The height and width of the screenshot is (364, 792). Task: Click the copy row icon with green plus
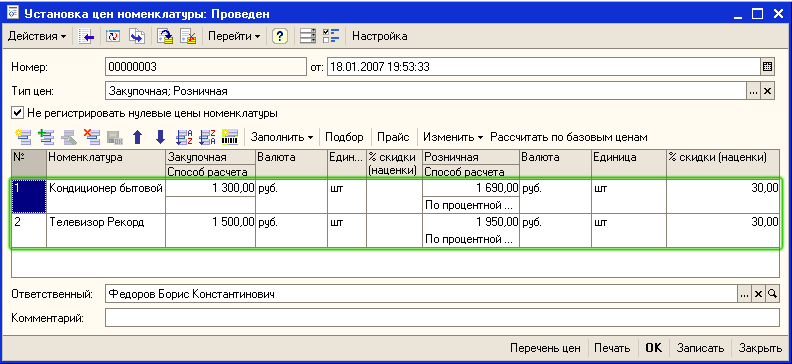[46, 136]
